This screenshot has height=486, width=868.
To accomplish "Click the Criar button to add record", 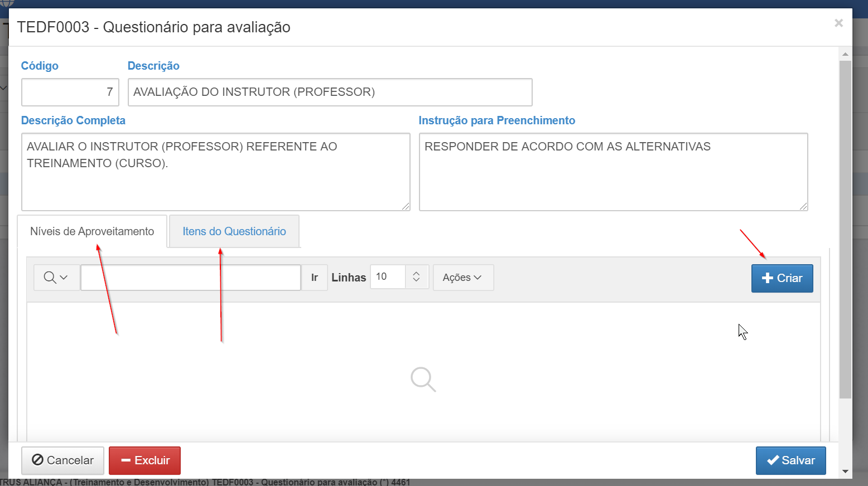I will pyautogui.click(x=782, y=278).
